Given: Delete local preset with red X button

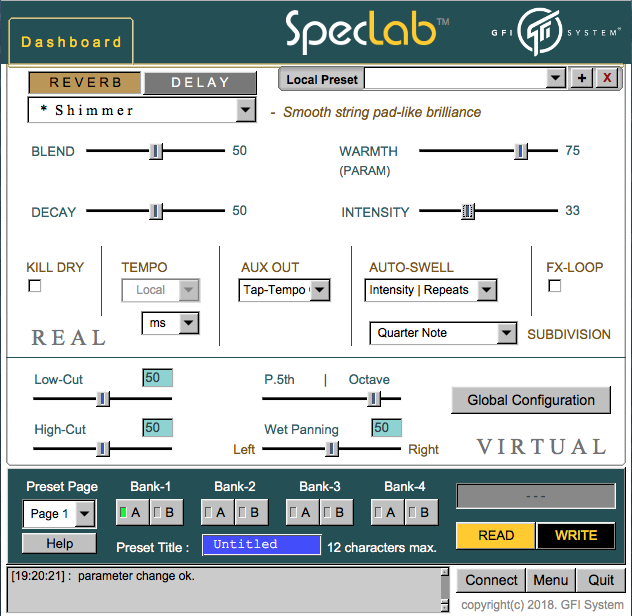Looking at the screenshot, I should [x=607, y=78].
